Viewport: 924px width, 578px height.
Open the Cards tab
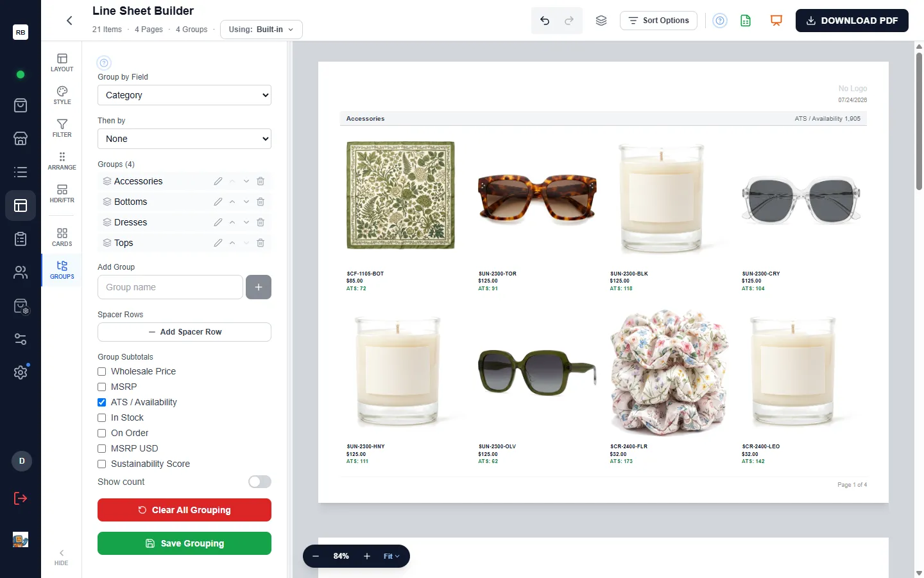pyautogui.click(x=62, y=237)
